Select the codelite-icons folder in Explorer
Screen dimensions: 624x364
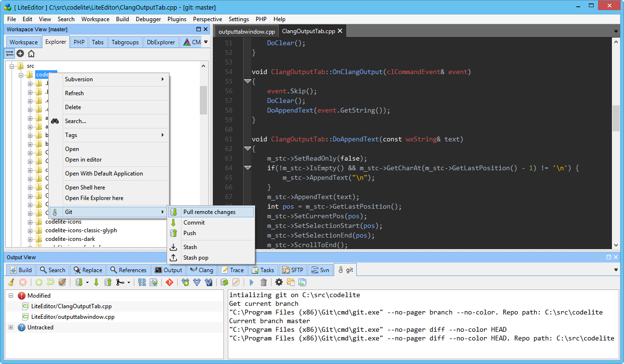64,222
